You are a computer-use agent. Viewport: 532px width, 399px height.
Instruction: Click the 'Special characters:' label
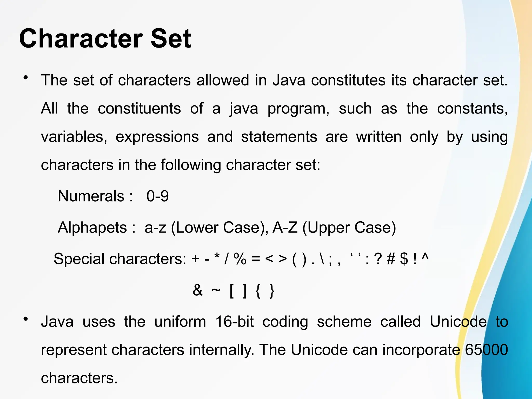pyautogui.click(x=120, y=259)
